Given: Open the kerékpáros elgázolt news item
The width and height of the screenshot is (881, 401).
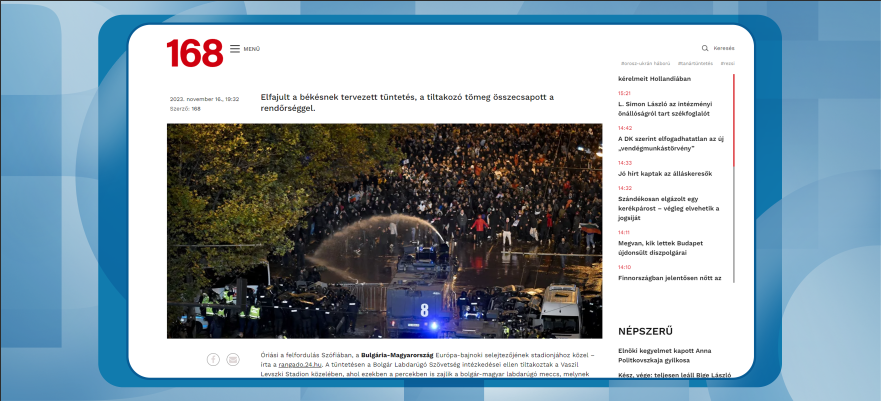Looking at the screenshot, I should point(668,208).
